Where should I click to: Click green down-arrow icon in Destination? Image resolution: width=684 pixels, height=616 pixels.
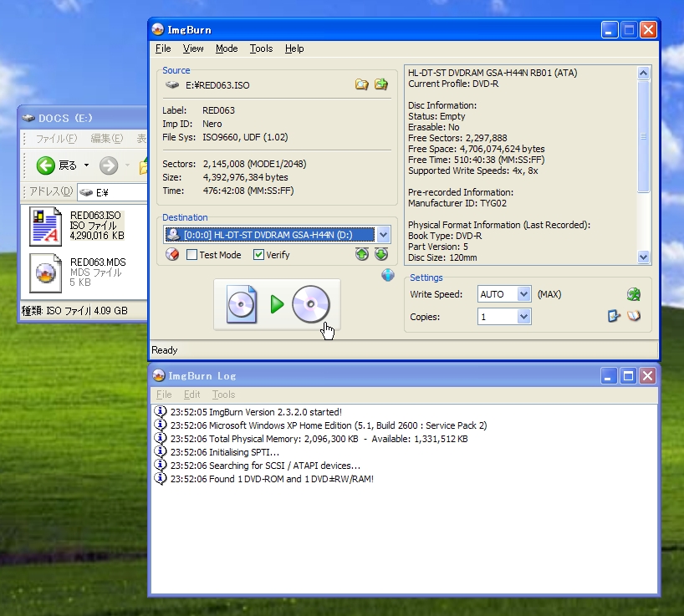[381, 254]
